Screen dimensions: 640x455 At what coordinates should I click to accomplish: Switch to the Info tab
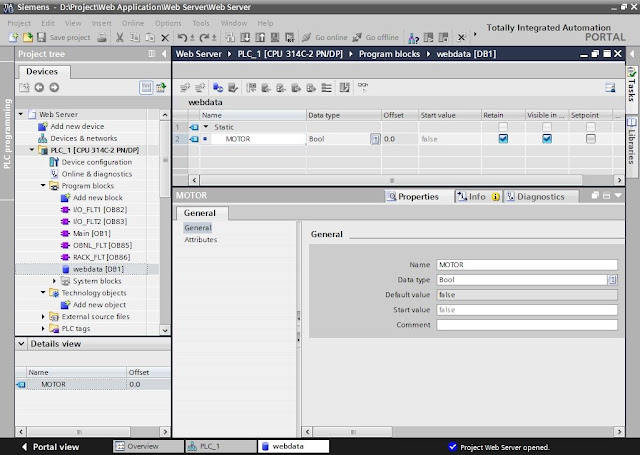click(477, 197)
